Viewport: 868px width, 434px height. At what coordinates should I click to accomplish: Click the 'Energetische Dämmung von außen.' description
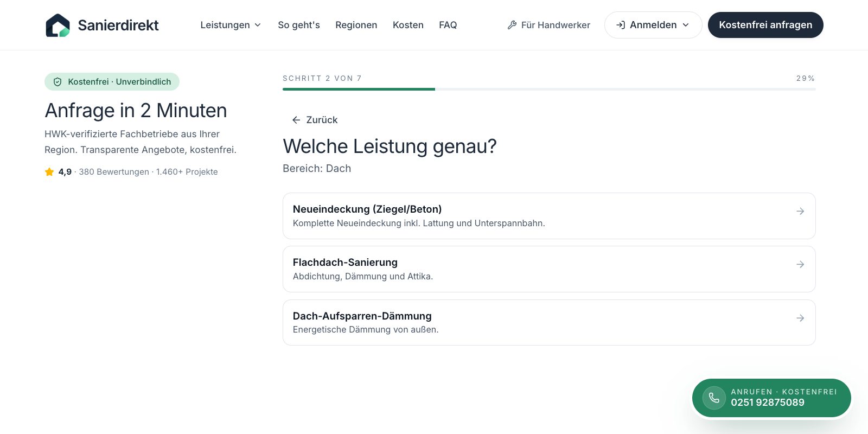tap(366, 330)
